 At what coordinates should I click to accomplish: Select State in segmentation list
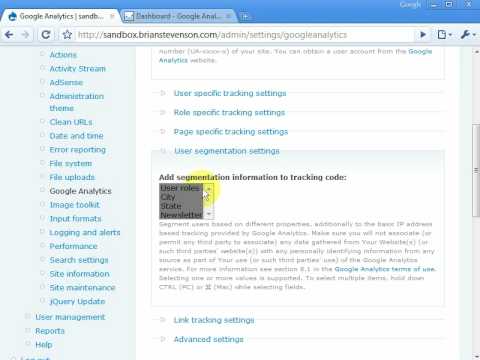[181, 206]
